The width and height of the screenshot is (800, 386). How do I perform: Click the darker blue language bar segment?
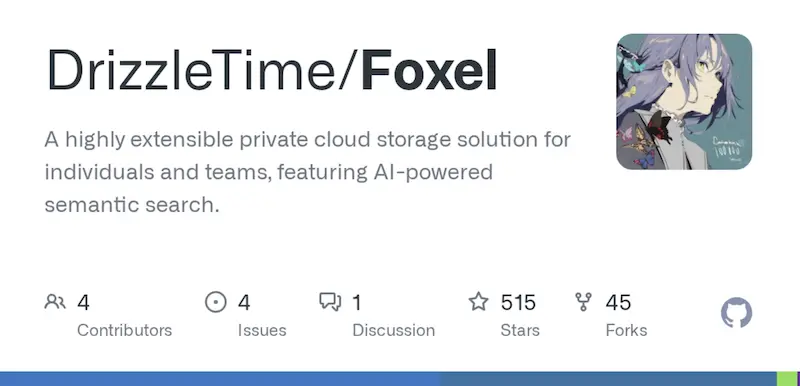pos(609,379)
